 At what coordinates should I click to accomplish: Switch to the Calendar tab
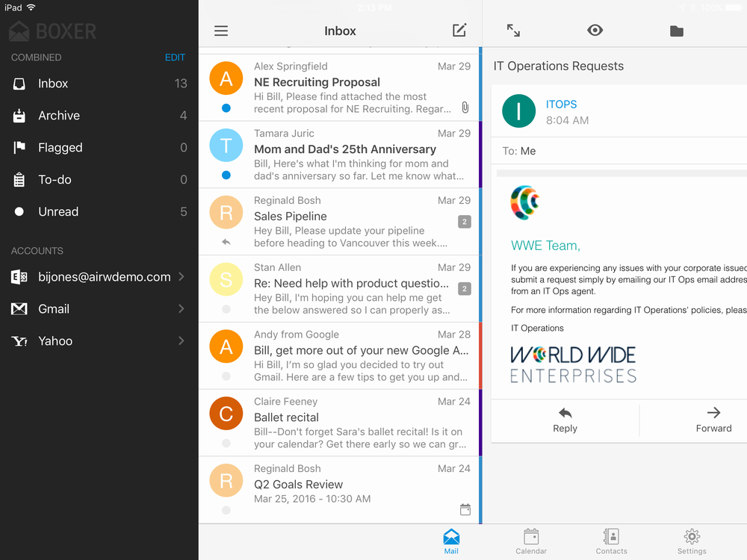(x=530, y=542)
